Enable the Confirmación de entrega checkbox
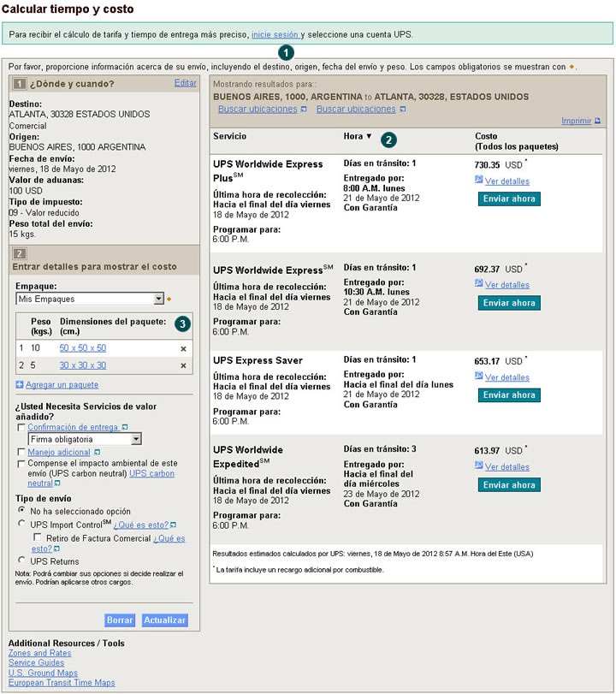This screenshot has width=616, height=694. point(21,427)
